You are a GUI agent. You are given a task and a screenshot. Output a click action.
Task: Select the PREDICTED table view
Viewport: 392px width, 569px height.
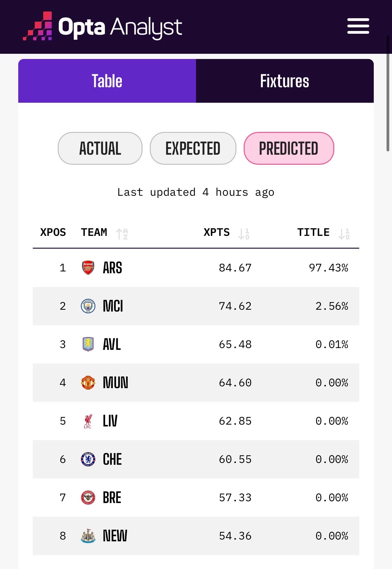click(x=289, y=148)
